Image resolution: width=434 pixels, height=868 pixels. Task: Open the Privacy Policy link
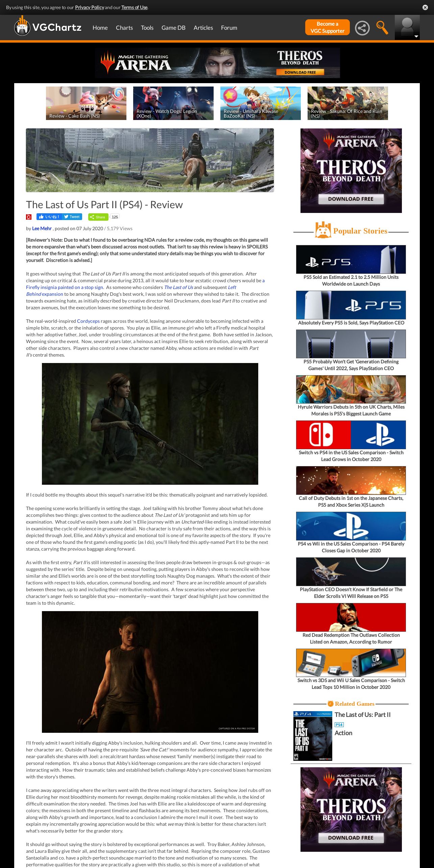point(90,7)
